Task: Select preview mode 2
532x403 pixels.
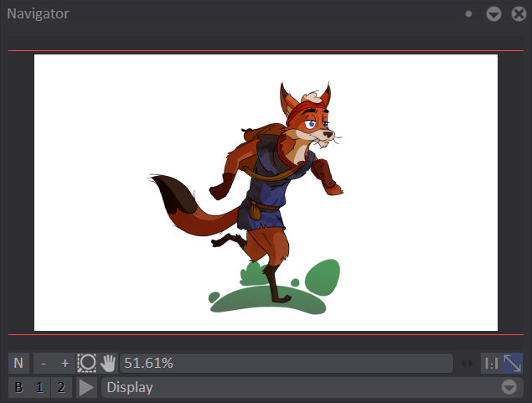Action: tap(60, 387)
